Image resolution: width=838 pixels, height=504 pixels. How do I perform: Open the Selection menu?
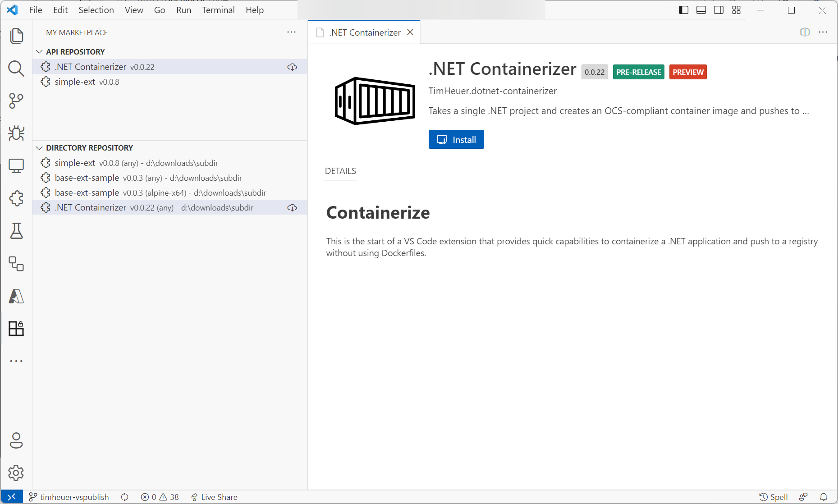pyautogui.click(x=96, y=10)
